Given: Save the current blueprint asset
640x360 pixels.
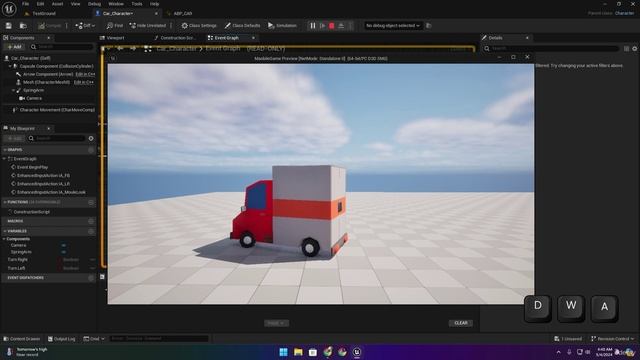Looking at the screenshot, I should click(9, 26).
